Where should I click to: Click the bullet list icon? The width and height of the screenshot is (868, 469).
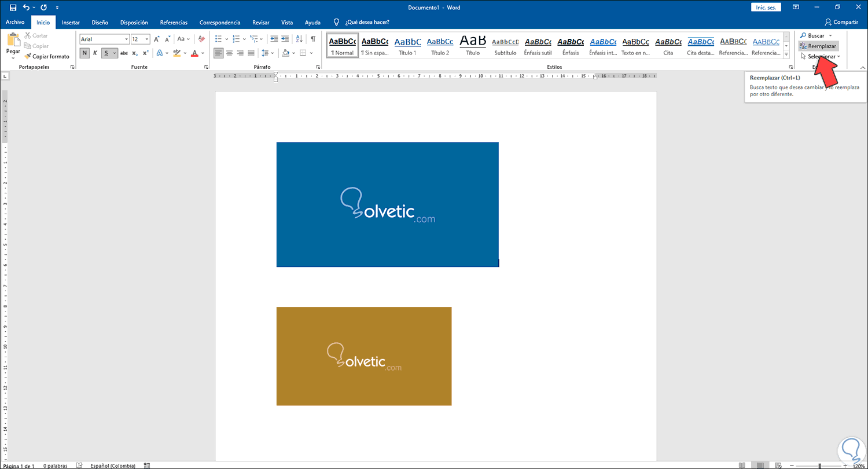(x=218, y=39)
